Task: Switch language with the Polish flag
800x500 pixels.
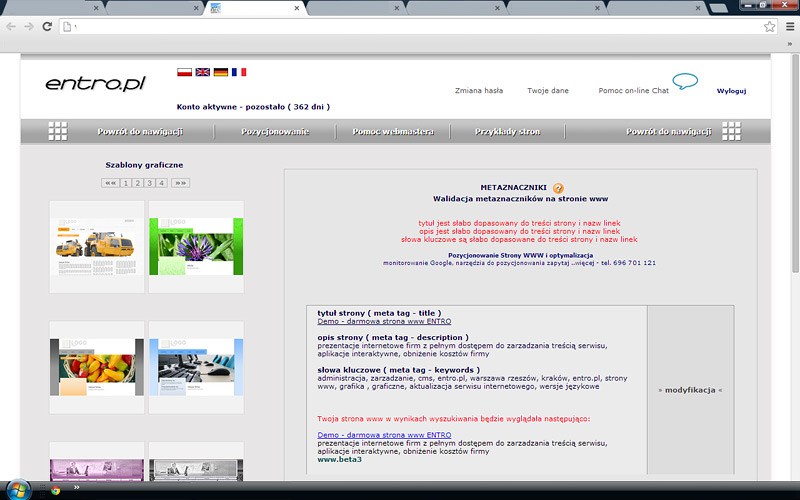Action: point(184,72)
